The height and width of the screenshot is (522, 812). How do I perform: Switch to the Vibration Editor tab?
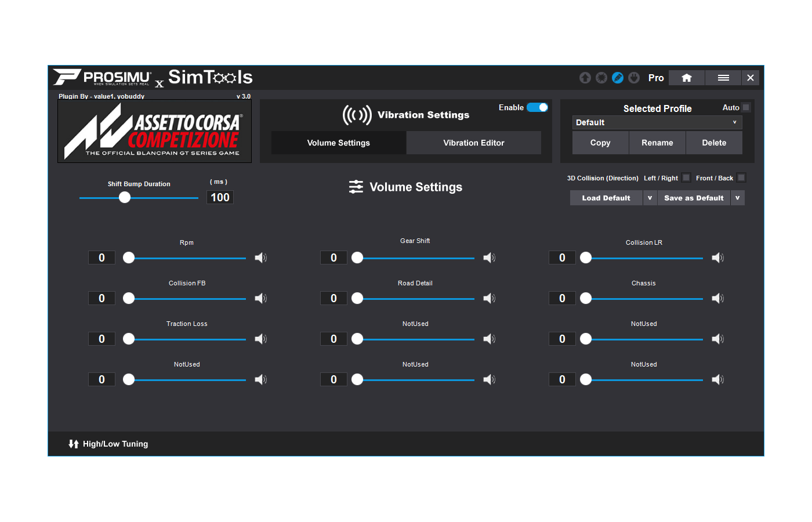point(473,143)
